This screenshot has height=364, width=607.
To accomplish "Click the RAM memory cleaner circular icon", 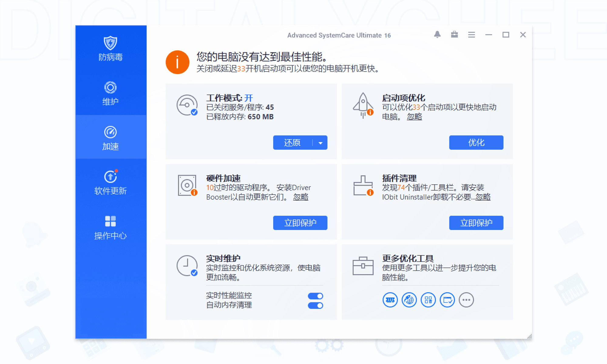I will pos(390,300).
